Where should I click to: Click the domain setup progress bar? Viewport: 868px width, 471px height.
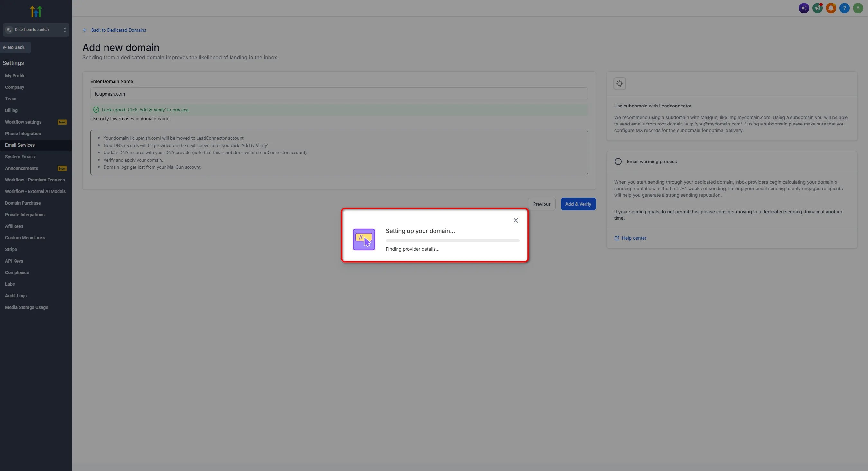pyautogui.click(x=452, y=241)
